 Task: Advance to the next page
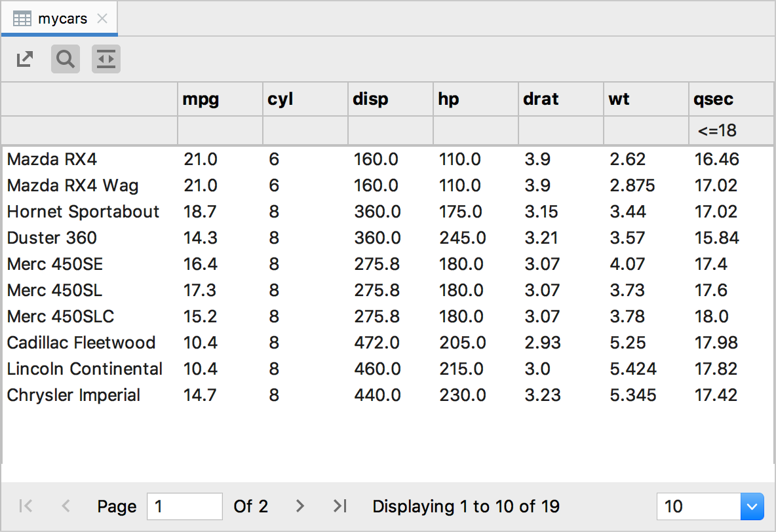300,506
